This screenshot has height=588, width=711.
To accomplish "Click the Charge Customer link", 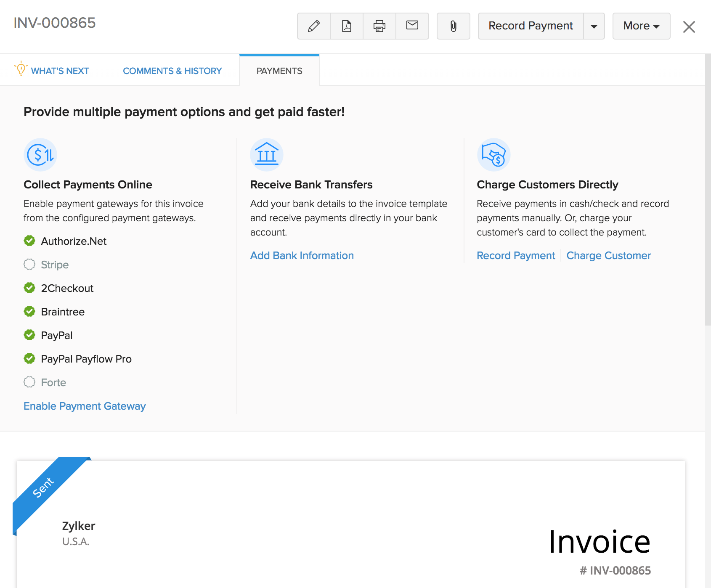I will (x=608, y=256).
